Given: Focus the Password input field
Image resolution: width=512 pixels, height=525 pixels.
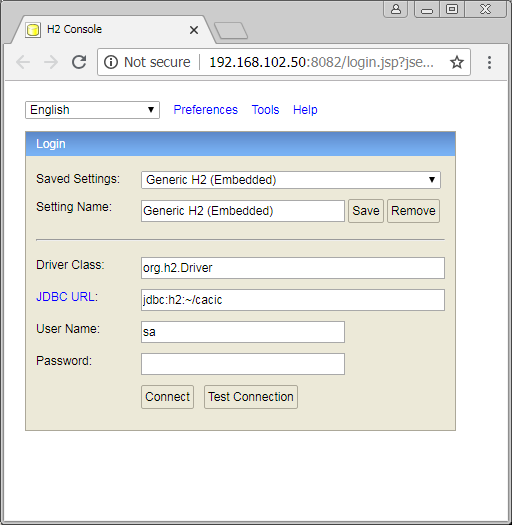Looking at the screenshot, I should pyautogui.click(x=243, y=364).
